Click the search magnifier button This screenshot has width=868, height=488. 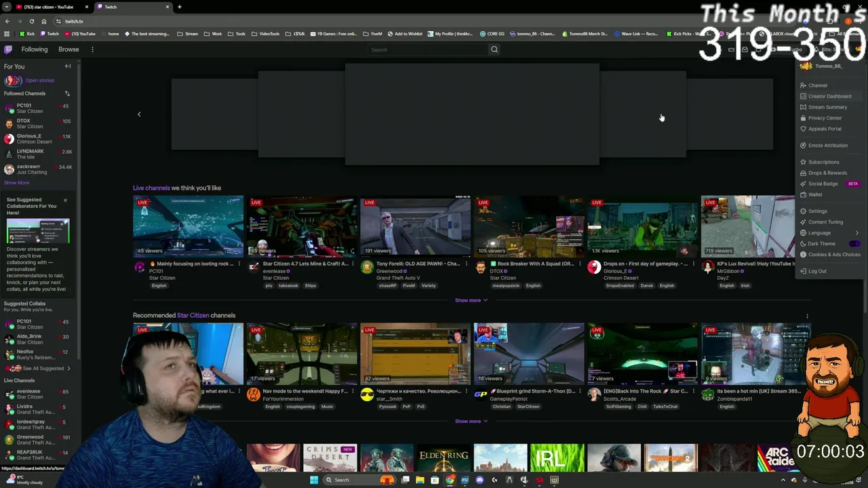(494, 49)
